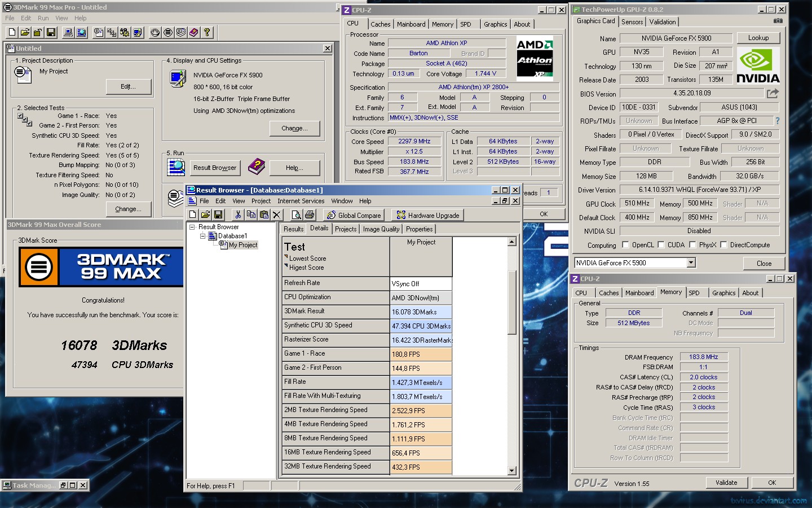Open Sensors tab in GPU-Z
Viewport: 812px width, 508px height.
point(632,22)
